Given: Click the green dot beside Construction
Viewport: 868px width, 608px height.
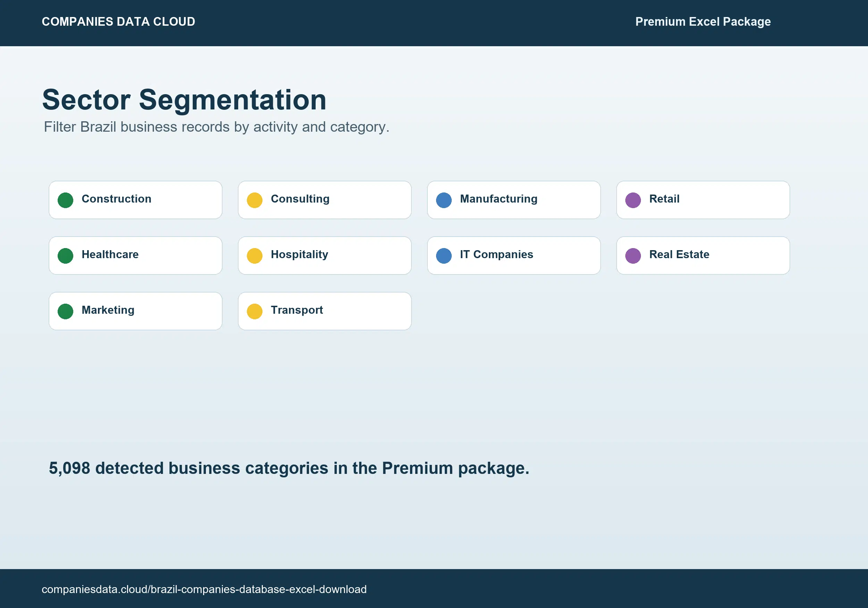Looking at the screenshot, I should coord(65,200).
